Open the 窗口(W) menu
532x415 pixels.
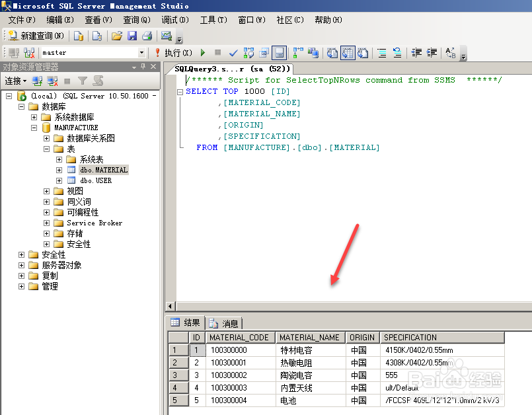[251, 20]
